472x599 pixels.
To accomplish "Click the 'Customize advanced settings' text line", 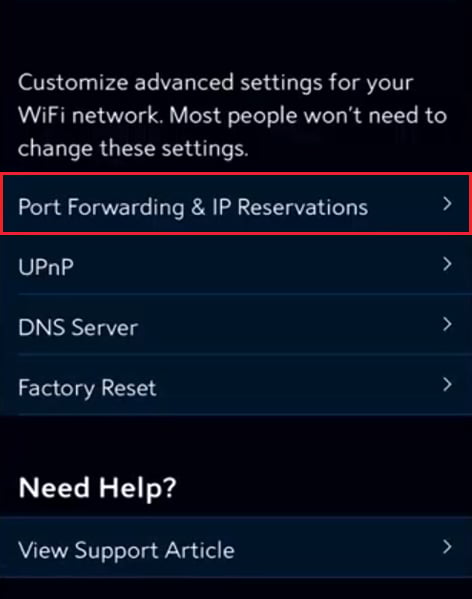I will point(216,83).
